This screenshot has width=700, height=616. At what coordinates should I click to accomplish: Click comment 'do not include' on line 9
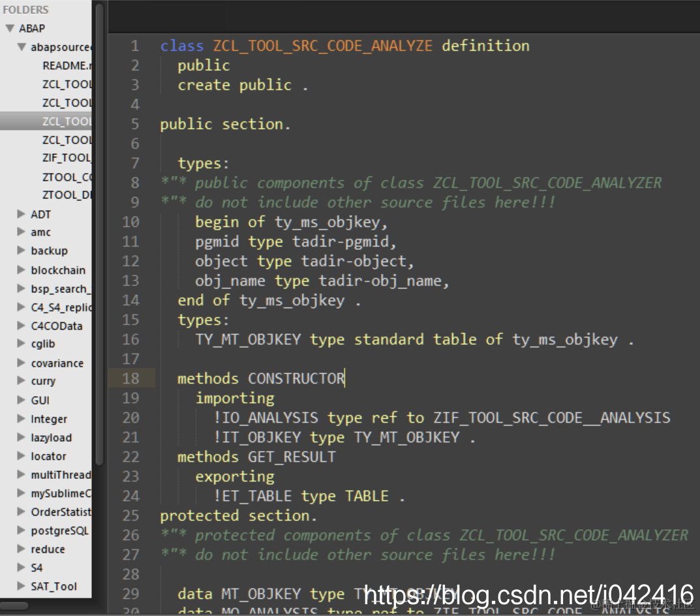click(x=256, y=202)
